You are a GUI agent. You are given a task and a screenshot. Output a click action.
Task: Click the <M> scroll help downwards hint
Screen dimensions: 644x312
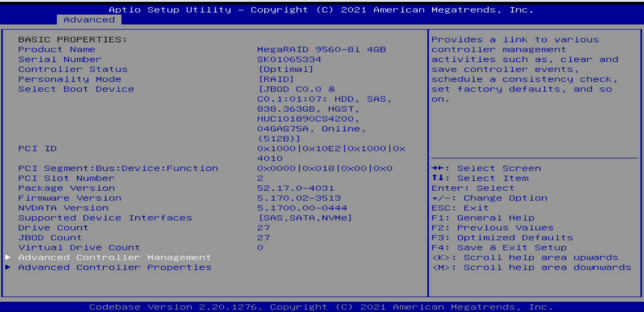click(531, 267)
